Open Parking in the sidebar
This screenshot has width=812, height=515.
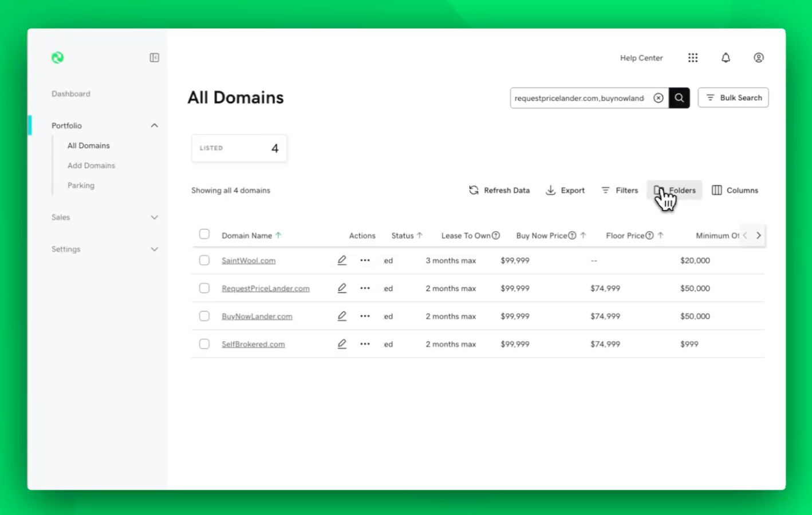point(81,185)
